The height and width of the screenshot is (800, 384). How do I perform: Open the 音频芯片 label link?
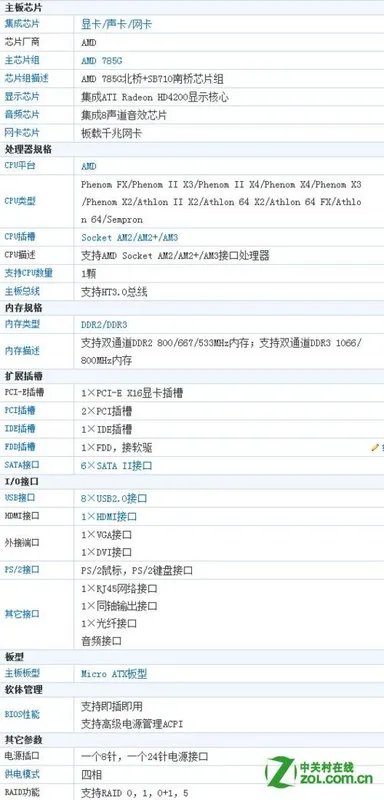click(x=22, y=115)
